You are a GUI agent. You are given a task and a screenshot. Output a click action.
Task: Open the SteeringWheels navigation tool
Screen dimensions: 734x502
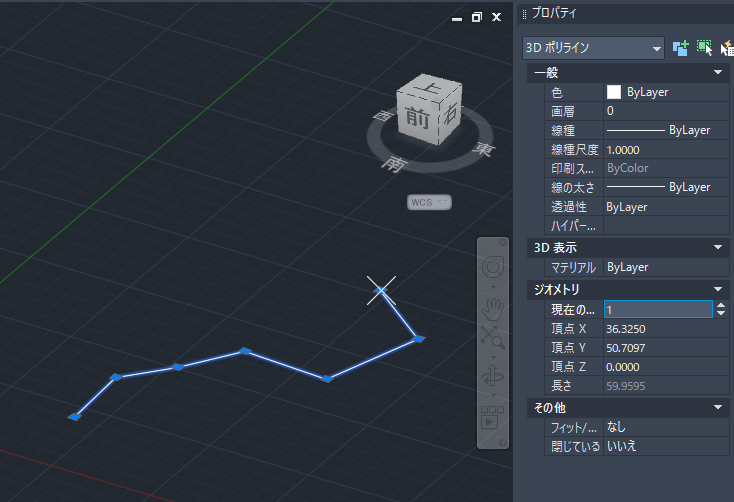tap(493, 267)
